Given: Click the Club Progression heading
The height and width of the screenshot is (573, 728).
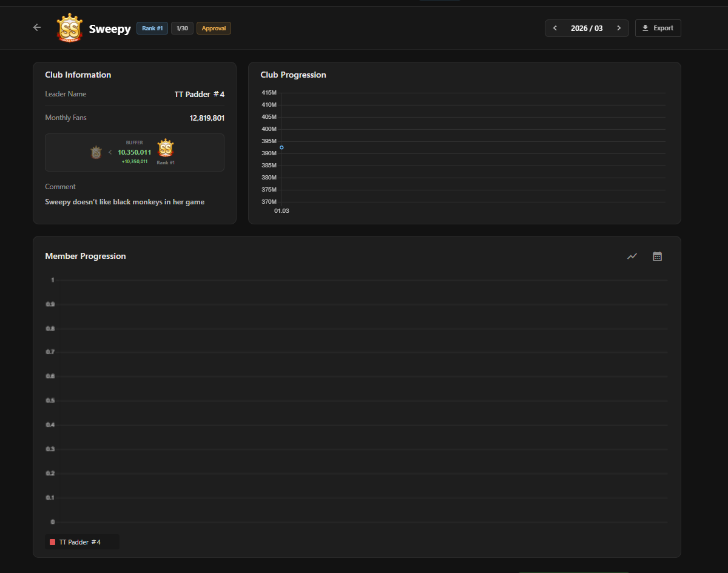Looking at the screenshot, I should point(294,75).
